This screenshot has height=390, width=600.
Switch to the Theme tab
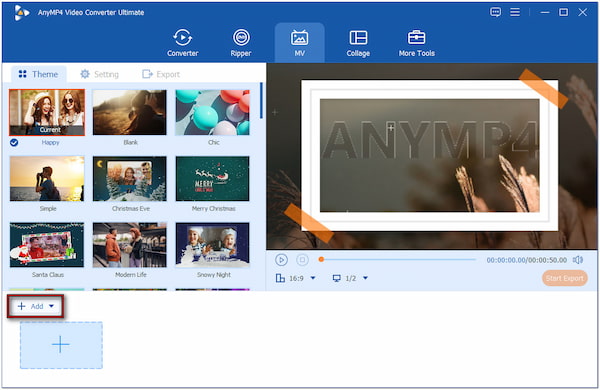pyautogui.click(x=38, y=74)
